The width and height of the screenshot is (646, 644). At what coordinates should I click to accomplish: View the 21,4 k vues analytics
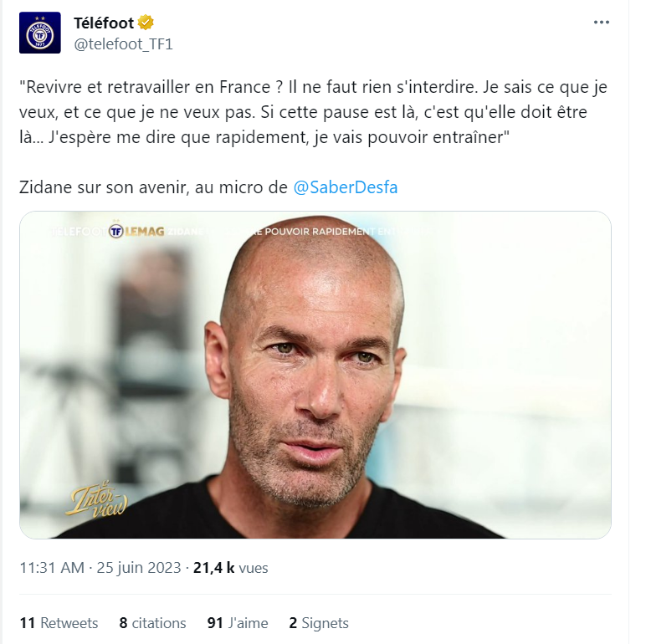pos(231,568)
